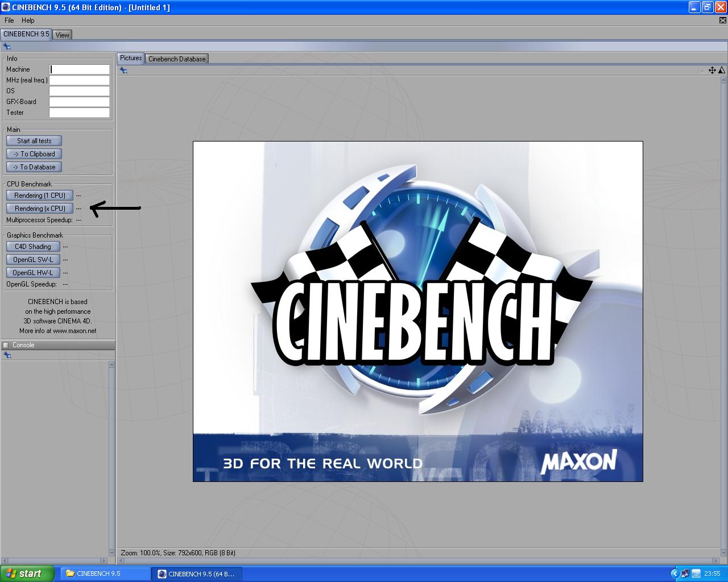Click the pushpin icon in the Pictures panel toolbar
Viewport: 728px width, 582px height.
click(x=123, y=70)
